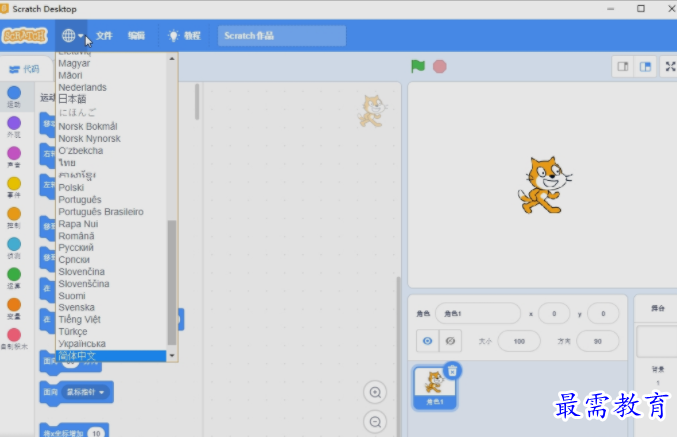Edit the sprite y position field
The image size is (677, 437).
point(603,314)
